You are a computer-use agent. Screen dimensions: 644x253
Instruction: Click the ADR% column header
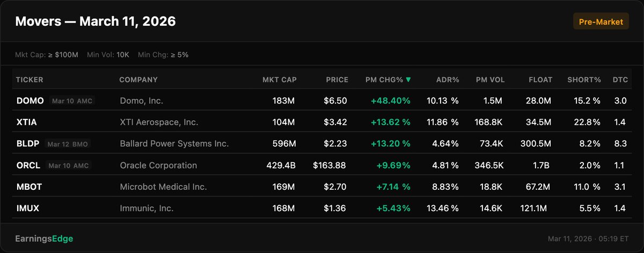pos(448,80)
